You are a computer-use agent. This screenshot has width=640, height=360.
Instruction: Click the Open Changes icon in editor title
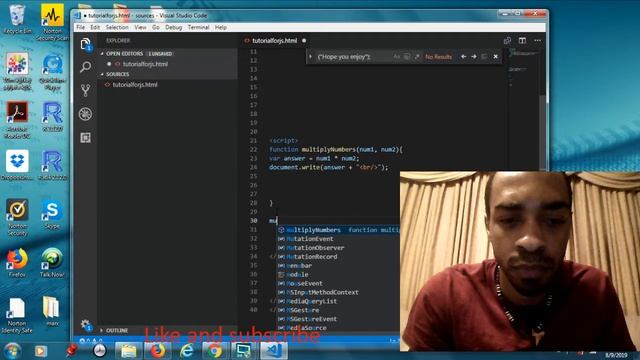[507, 40]
